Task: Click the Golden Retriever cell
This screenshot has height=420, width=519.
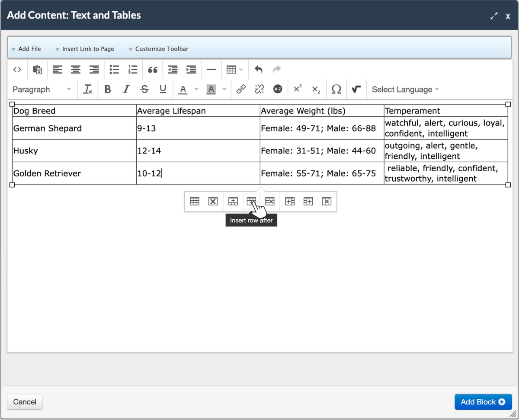Action: tap(74, 173)
